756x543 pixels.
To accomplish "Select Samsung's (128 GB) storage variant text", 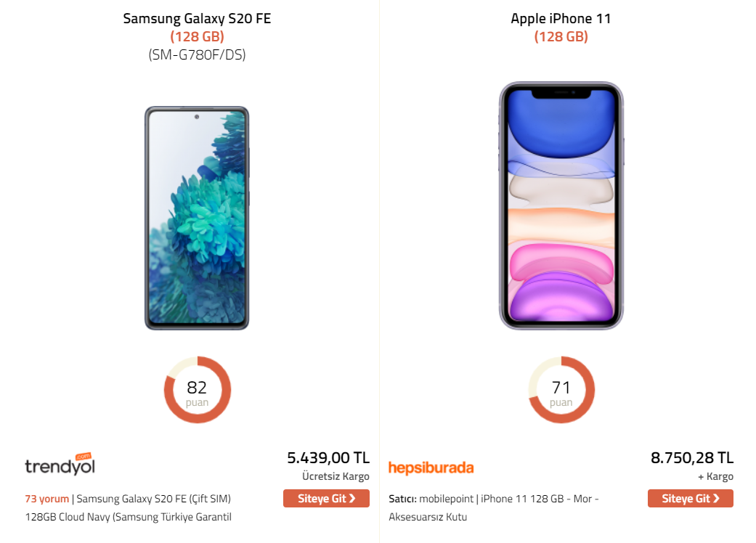I will [197, 36].
